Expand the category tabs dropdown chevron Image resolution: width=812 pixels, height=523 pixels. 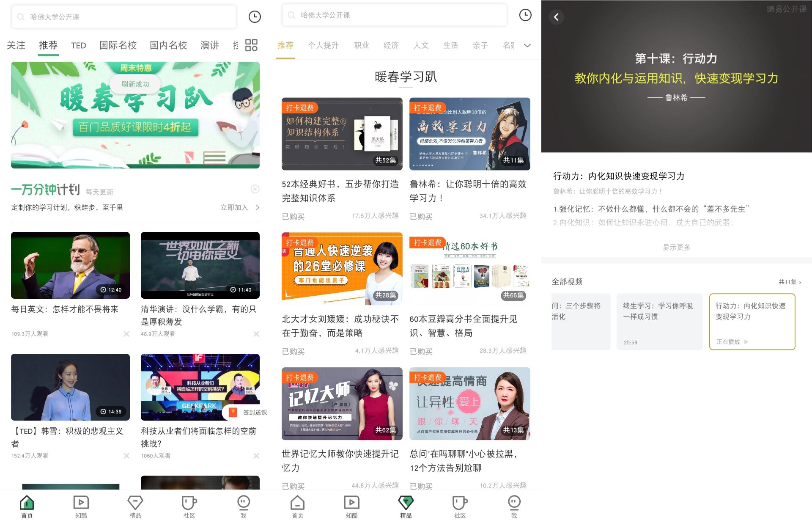tap(527, 45)
